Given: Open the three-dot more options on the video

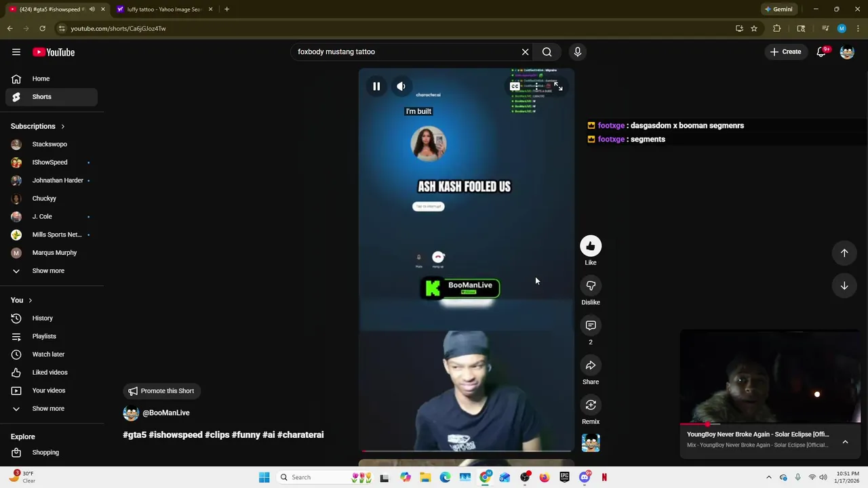Looking at the screenshot, I should (536, 87).
